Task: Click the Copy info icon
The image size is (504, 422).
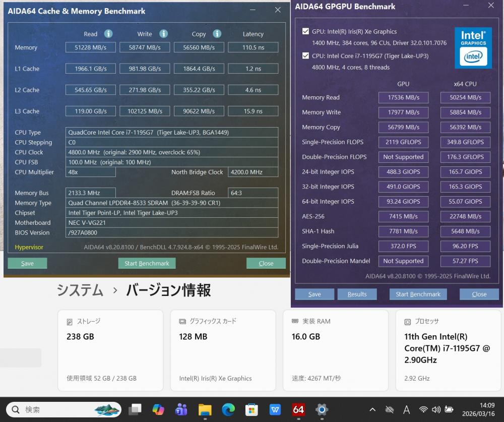Action: [217, 34]
